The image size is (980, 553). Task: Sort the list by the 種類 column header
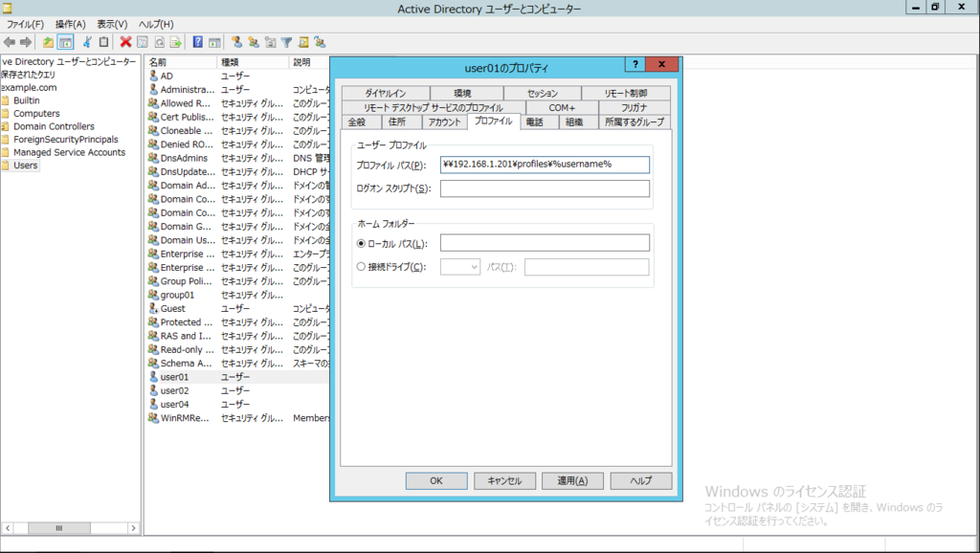coord(254,62)
